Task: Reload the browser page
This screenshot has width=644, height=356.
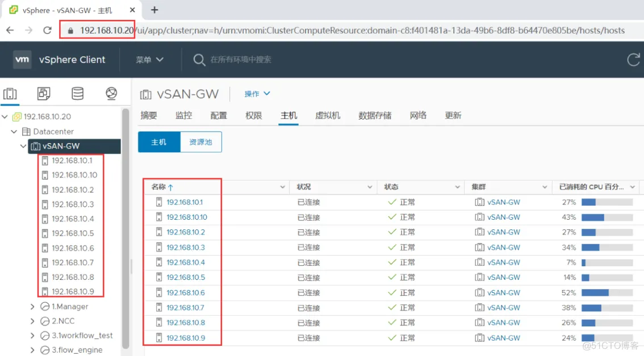Action: (x=47, y=31)
